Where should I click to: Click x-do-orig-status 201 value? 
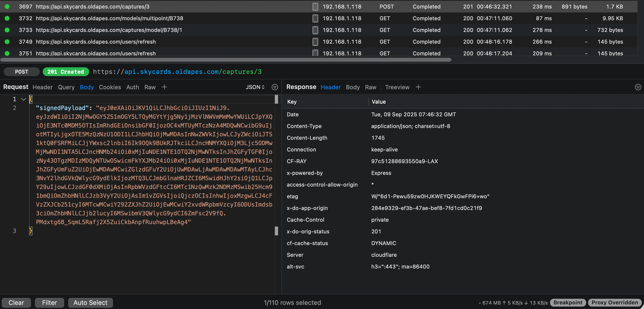(x=376, y=231)
